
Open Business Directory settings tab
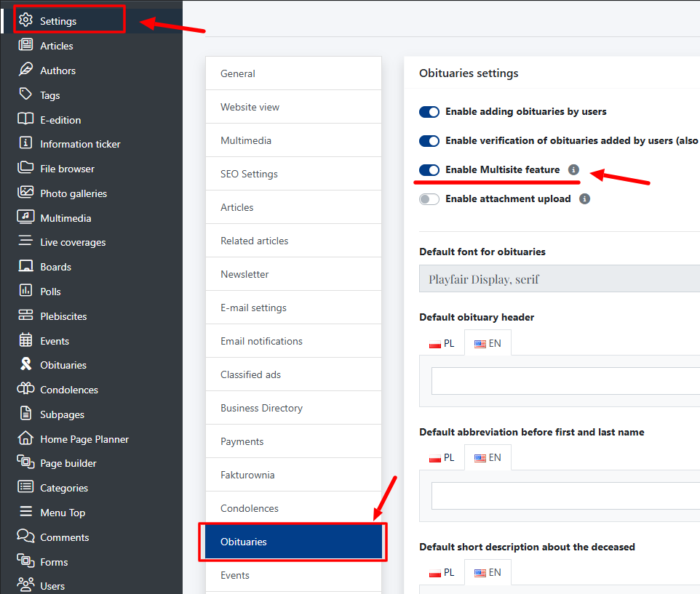pos(293,408)
